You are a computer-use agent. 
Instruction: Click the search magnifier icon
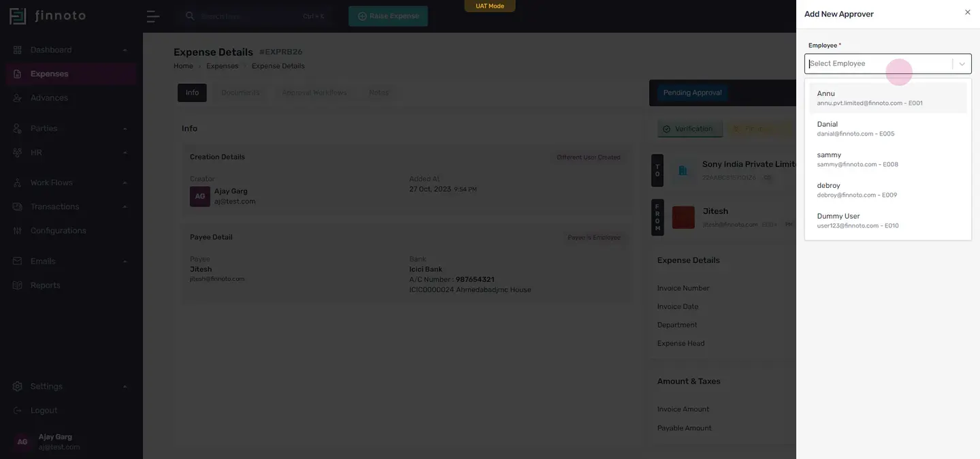190,16
